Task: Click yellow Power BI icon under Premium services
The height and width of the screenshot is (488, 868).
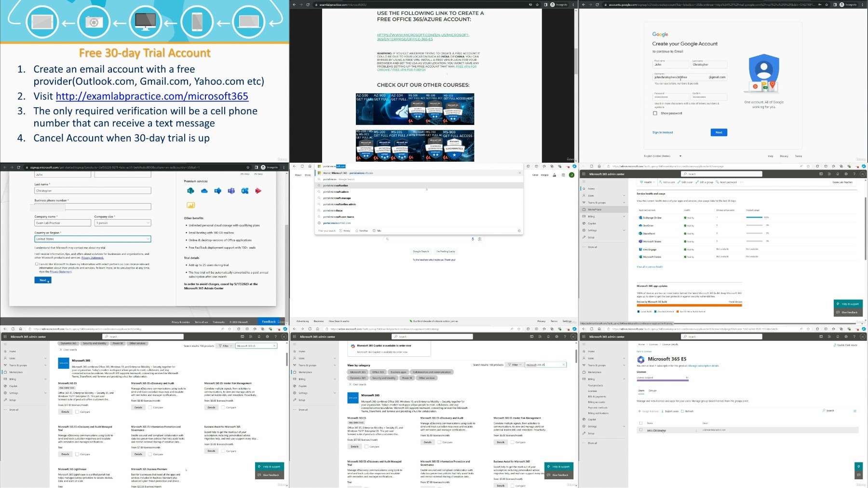Action: pyautogui.click(x=190, y=205)
